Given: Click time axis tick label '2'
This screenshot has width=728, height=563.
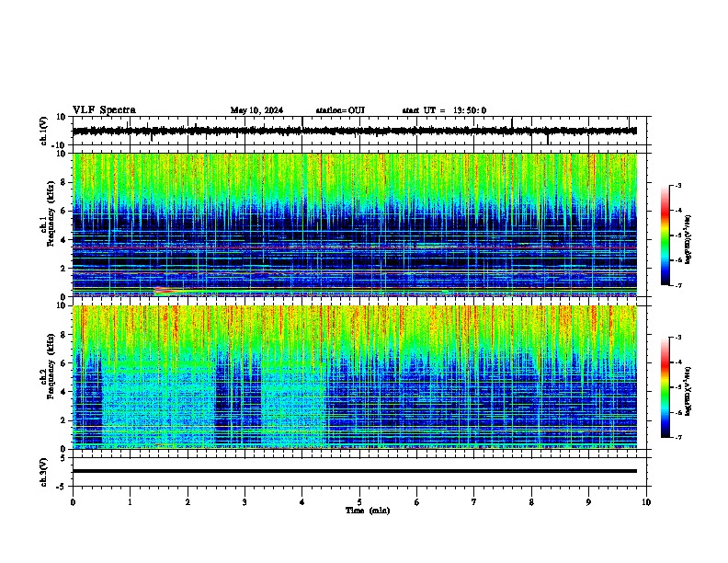Looking at the screenshot, I should 188,502.
